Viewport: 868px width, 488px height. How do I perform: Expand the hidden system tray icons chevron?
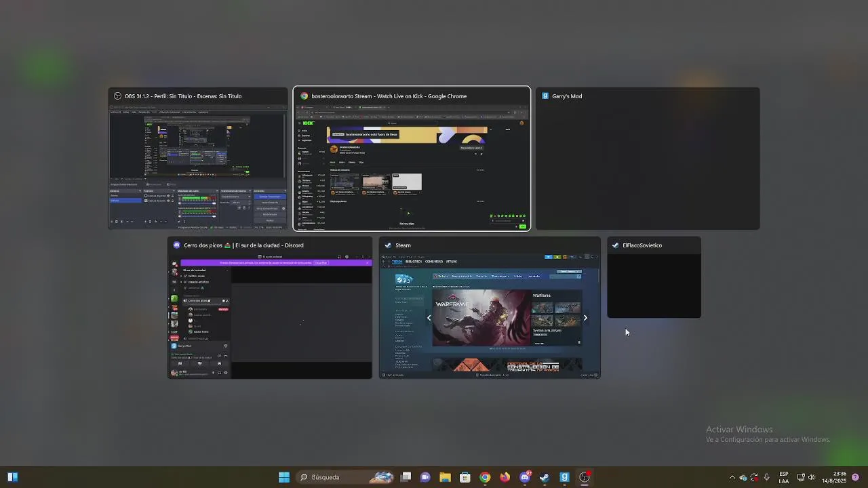point(732,477)
